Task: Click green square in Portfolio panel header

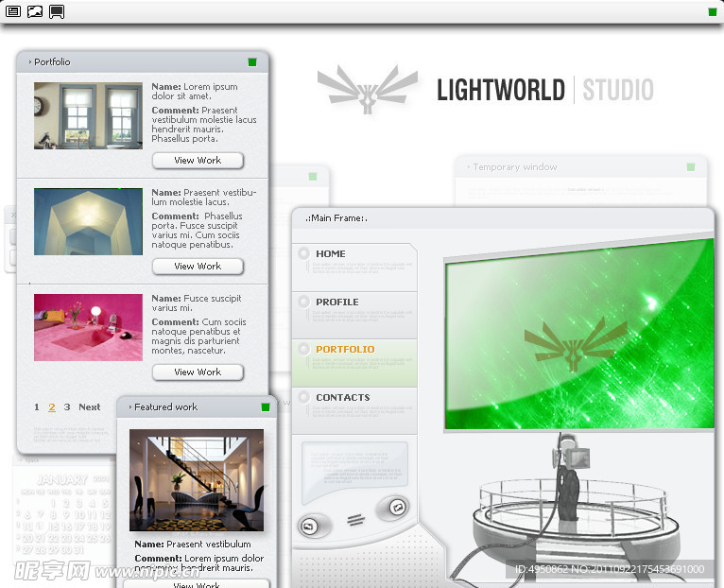Action: coord(252,62)
